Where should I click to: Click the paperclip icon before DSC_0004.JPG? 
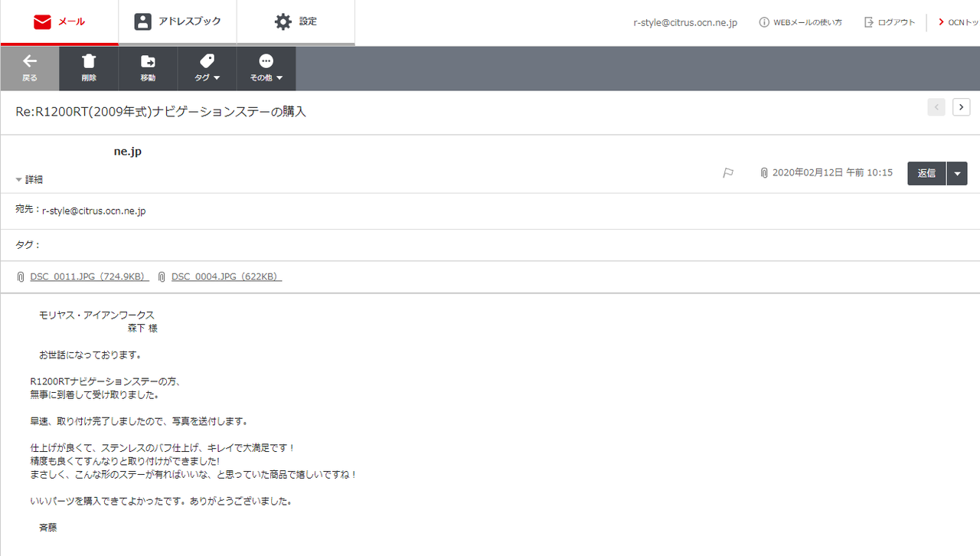tap(162, 276)
